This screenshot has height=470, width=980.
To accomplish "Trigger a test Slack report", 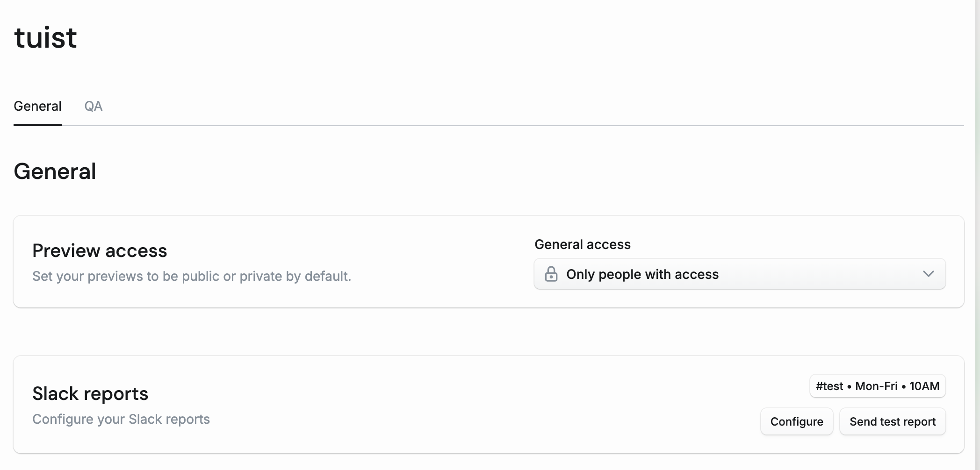I will pyautogui.click(x=893, y=421).
